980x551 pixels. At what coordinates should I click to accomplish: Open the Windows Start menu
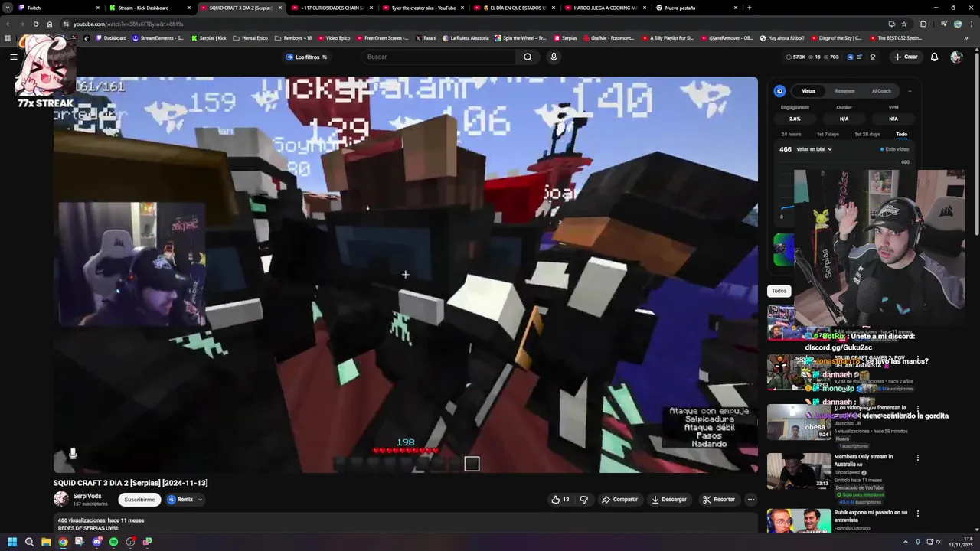tap(12, 542)
